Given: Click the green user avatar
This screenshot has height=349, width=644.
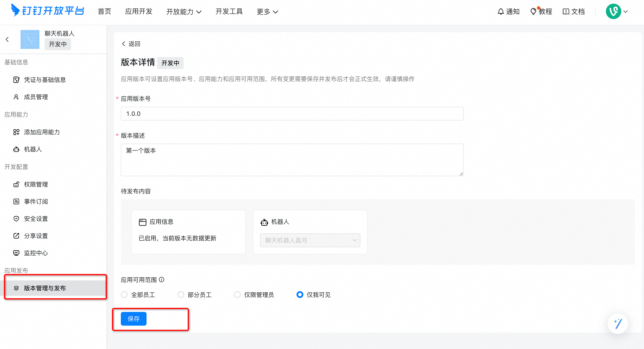Looking at the screenshot, I should (x=613, y=12).
